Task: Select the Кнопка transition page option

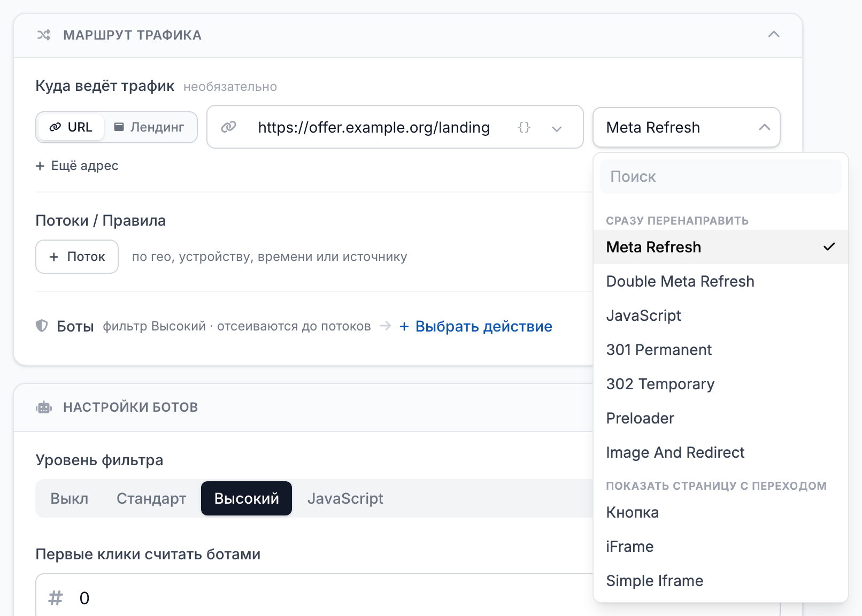Action: [x=721, y=512]
